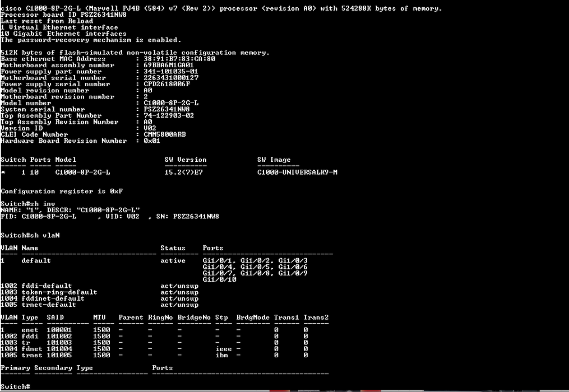Click the 'Trans1' column header

tap(286, 318)
